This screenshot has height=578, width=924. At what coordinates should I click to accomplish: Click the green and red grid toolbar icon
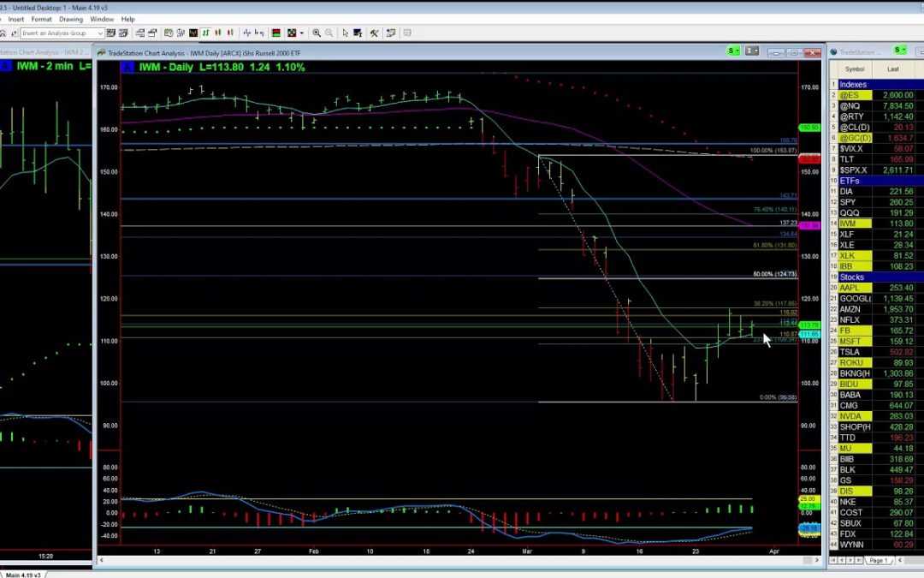pyautogui.click(x=292, y=33)
